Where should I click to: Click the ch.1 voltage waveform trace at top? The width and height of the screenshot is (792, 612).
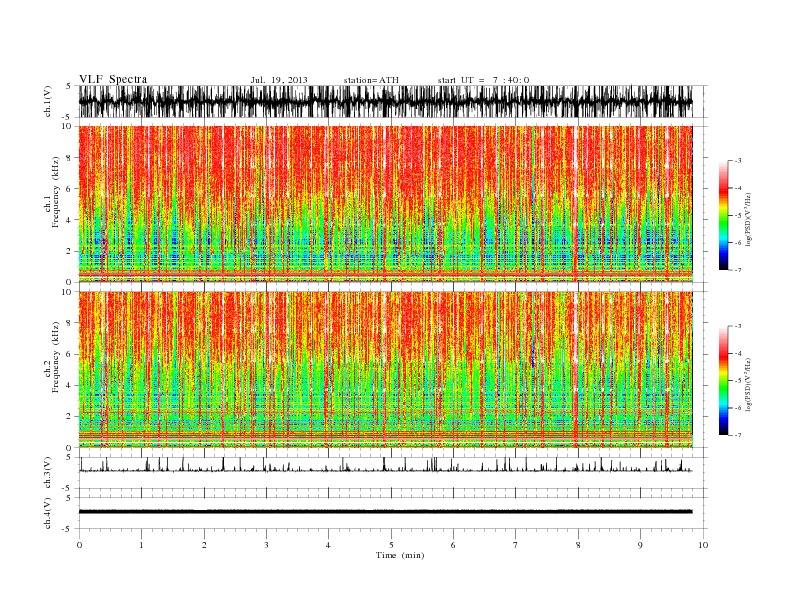(385, 101)
